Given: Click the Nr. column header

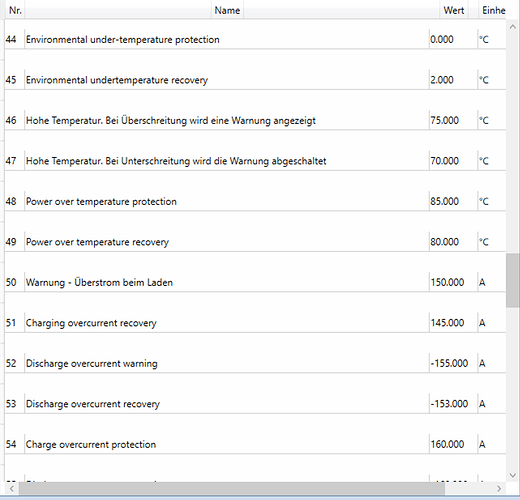Looking at the screenshot, I should coord(15,11).
